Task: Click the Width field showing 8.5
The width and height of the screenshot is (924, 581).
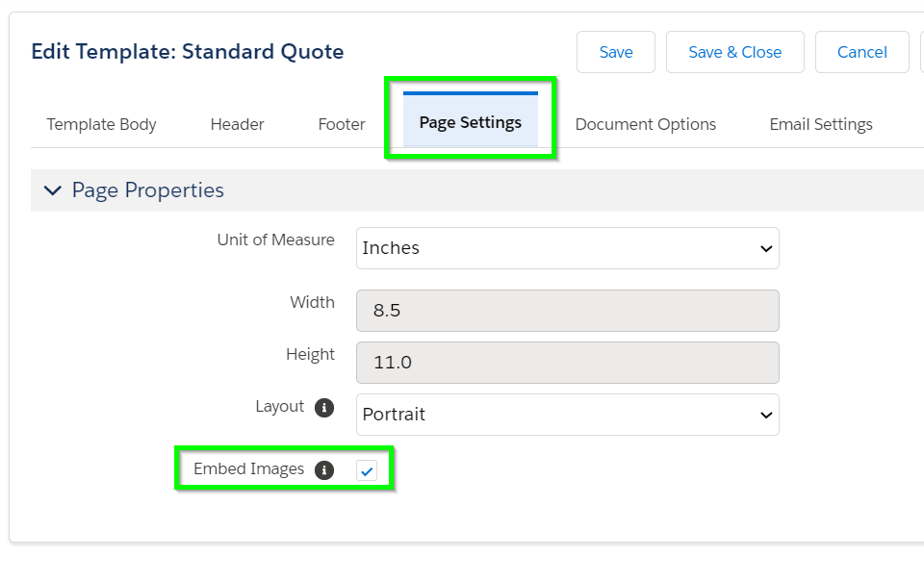Action: 568,311
